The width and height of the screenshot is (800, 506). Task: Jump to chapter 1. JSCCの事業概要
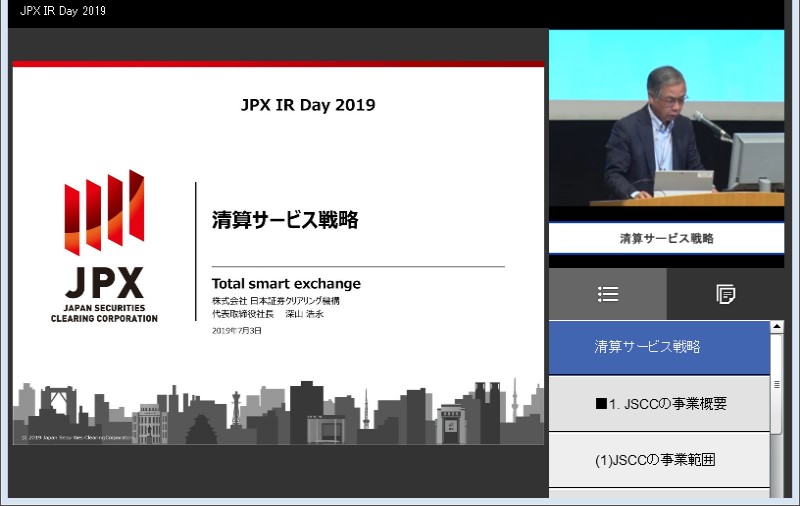pyautogui.click(x=659, y=404)
